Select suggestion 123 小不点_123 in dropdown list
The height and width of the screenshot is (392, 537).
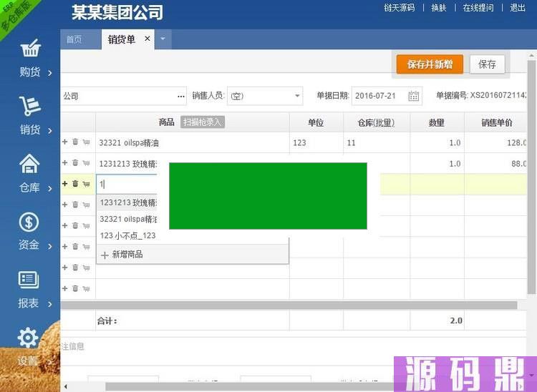127,235
